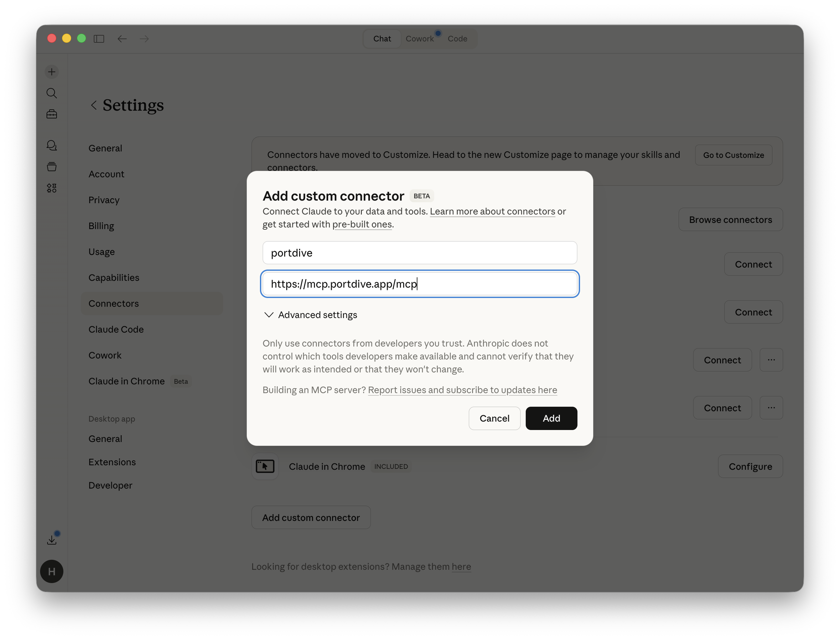This screenshot has width=840, height=640.
Task: Select Connectors in settings list
Action: [x=152, y=303]
